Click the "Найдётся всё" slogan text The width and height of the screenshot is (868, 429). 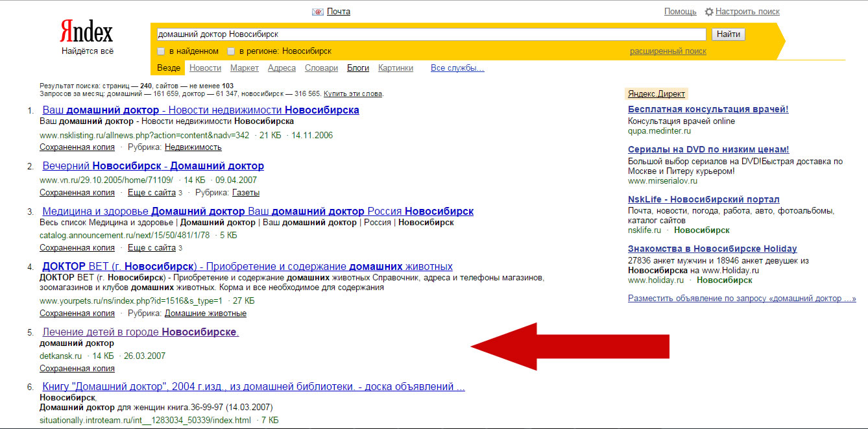tap(88, 51)
